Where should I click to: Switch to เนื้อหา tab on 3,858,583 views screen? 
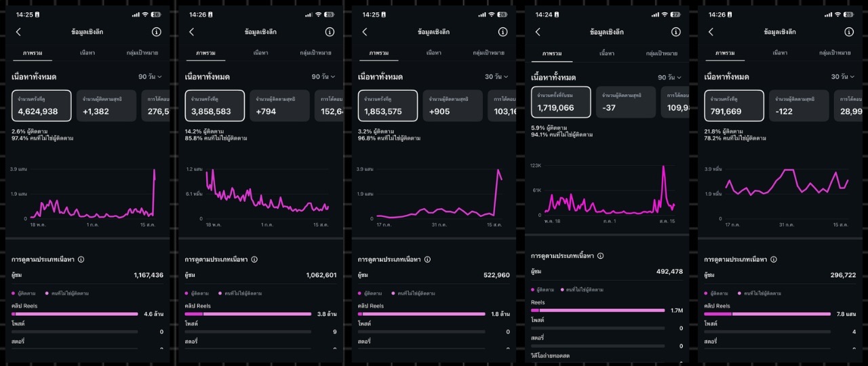coord(260,52)
